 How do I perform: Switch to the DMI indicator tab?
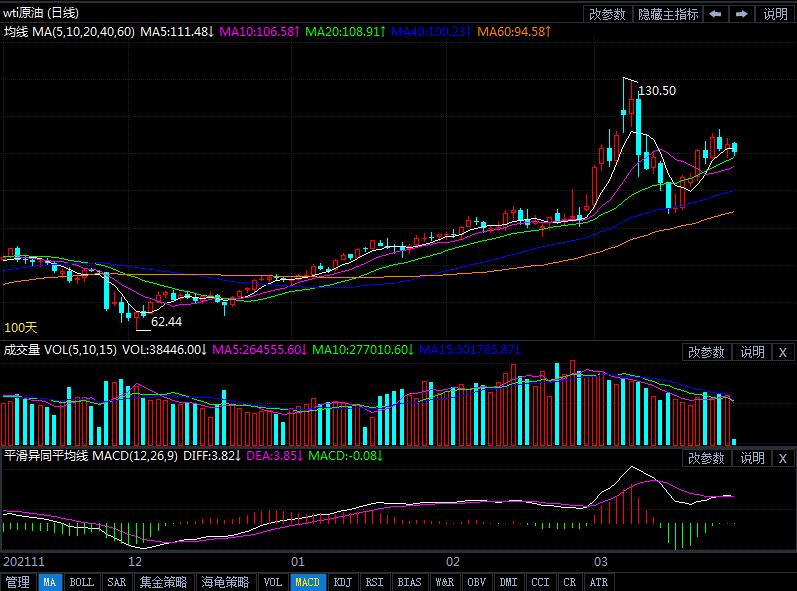(x=509, y=582)
